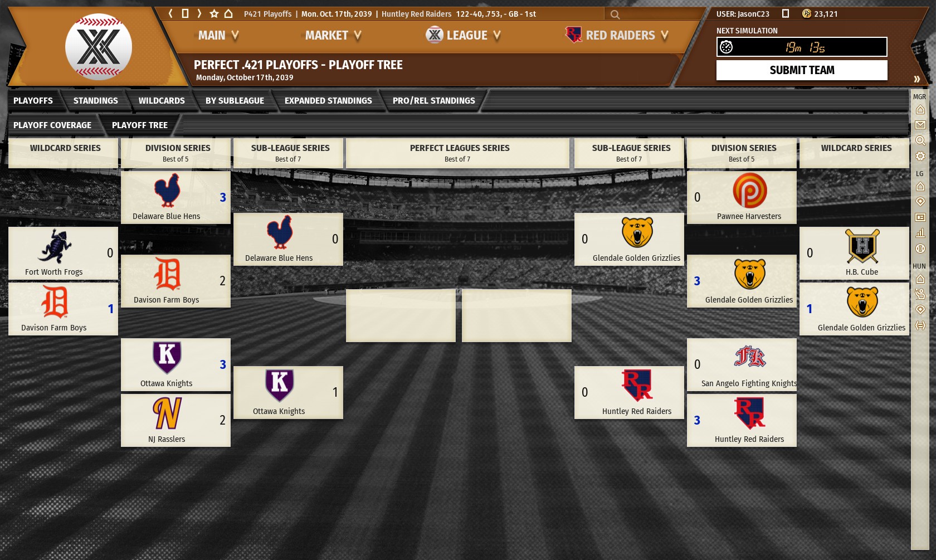Open the LEAGUE dropdown menu
936x560 pixels.
pos(464,36)
